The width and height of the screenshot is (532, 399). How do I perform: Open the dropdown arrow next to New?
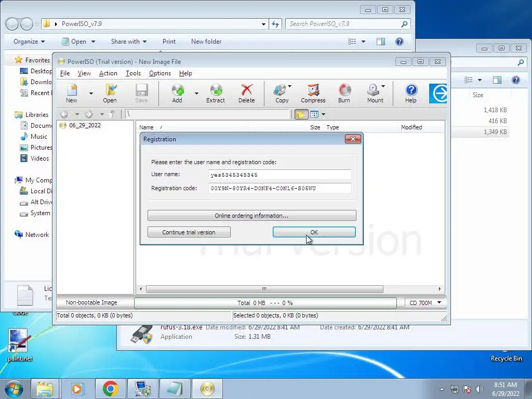tap(91, 94)
